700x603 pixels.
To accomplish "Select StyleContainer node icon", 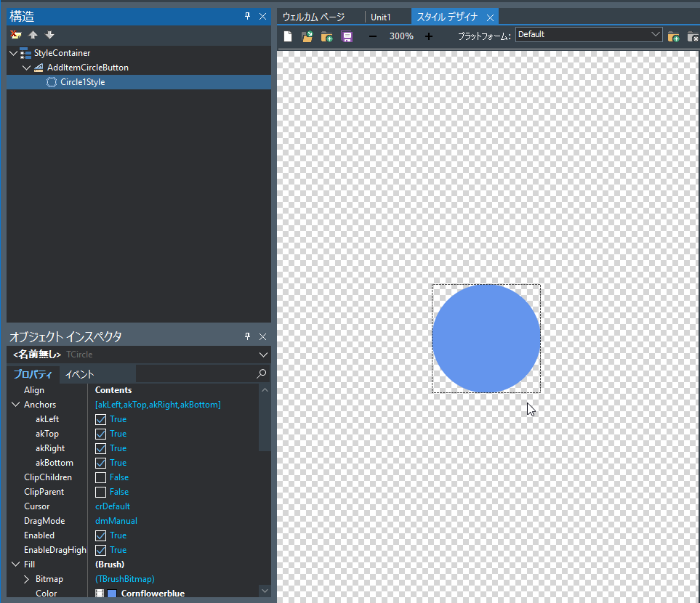I will click(25, 53).
